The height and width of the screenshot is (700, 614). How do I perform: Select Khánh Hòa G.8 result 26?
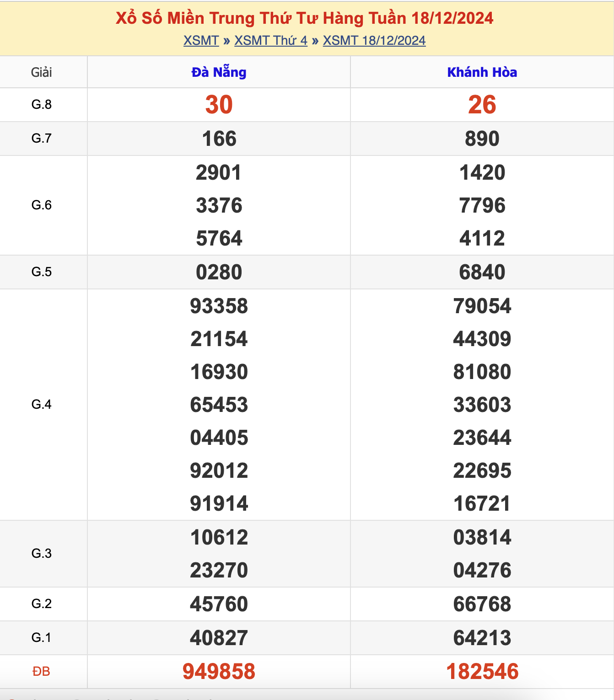482,105
